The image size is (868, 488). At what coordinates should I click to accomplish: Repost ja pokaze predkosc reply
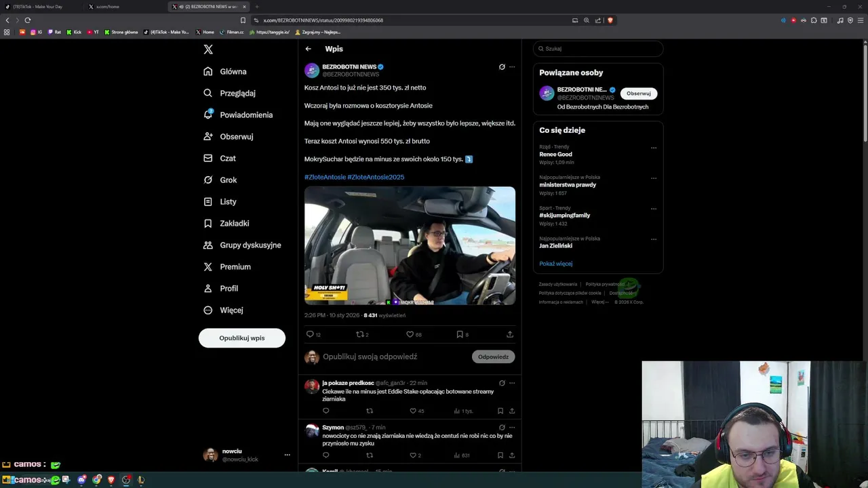click(x=370, y=411)
